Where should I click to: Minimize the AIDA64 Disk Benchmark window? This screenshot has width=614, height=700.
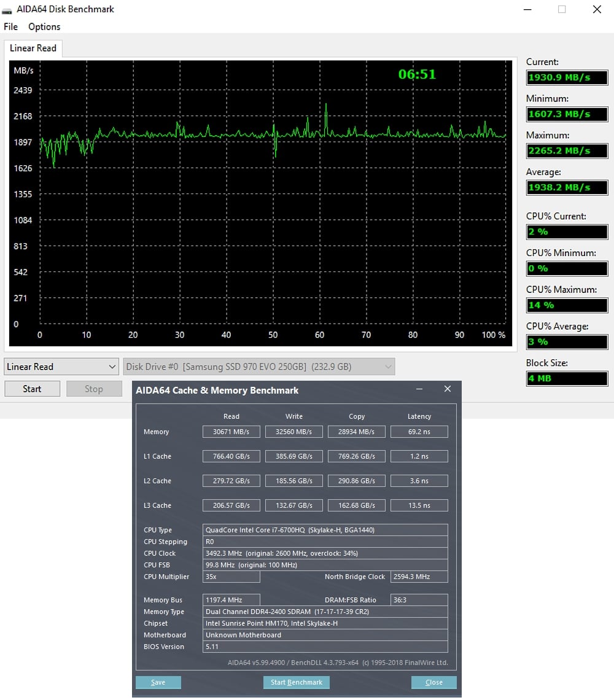click(527, 9)
